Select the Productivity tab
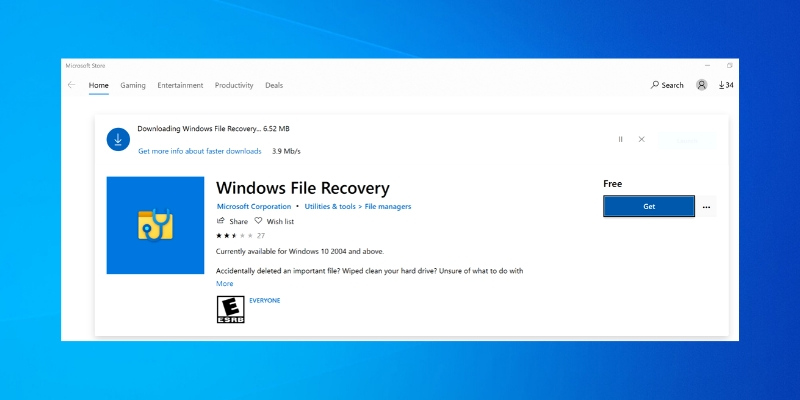Screen dimensions: 800x400 tap(234, 85)
